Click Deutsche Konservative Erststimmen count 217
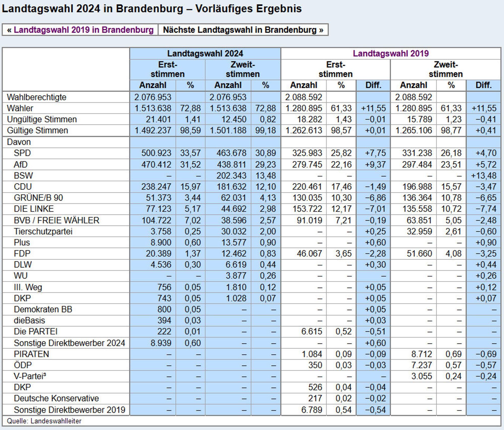The image size is (504, 430). (x=315, y=398)
